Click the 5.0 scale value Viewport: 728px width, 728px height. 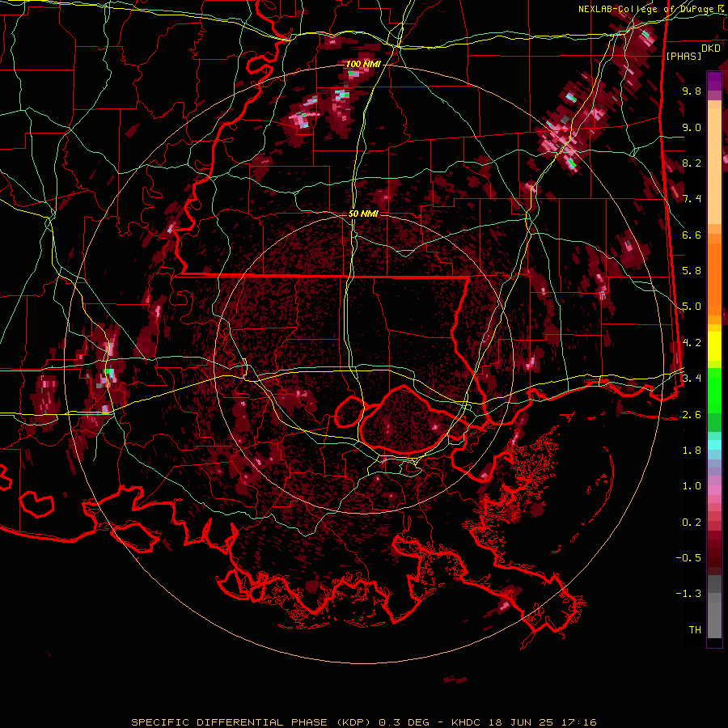click(692, 307)
